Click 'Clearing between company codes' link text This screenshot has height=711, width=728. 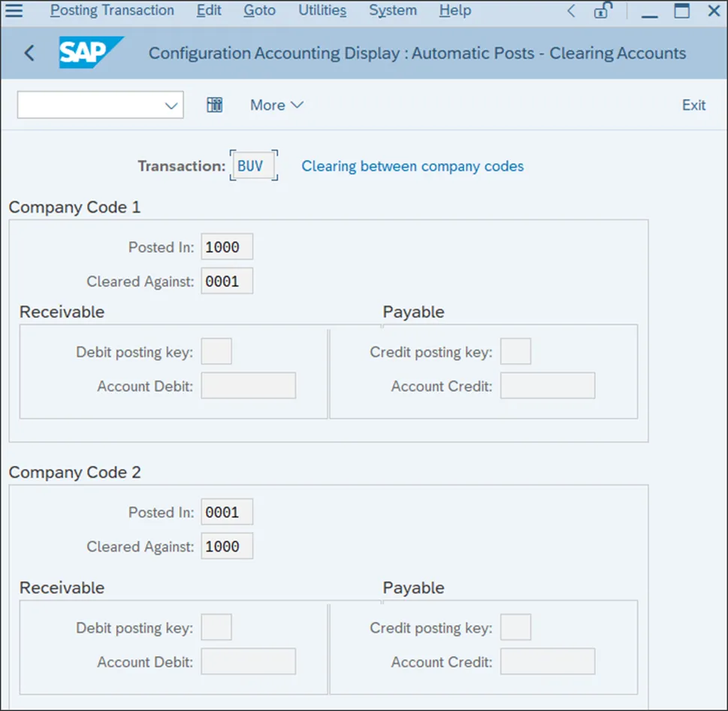tap(412, 166)
